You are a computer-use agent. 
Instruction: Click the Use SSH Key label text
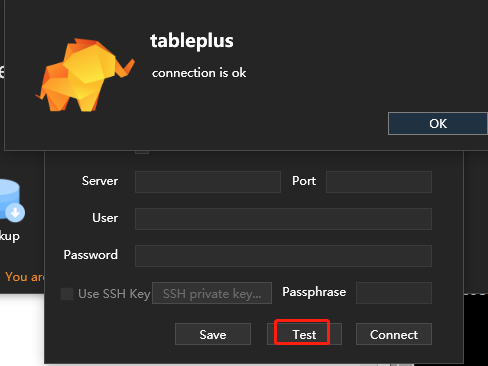[x=114, y=294]
